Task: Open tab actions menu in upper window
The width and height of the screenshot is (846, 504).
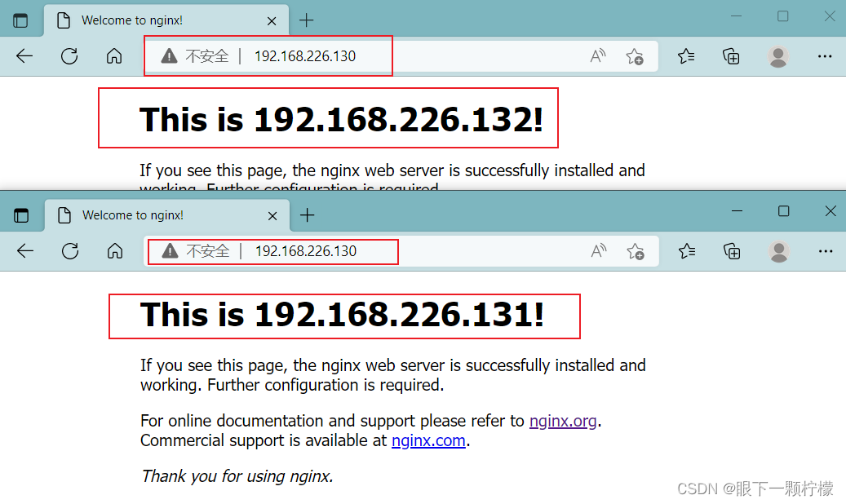Action: click(20, 20)
